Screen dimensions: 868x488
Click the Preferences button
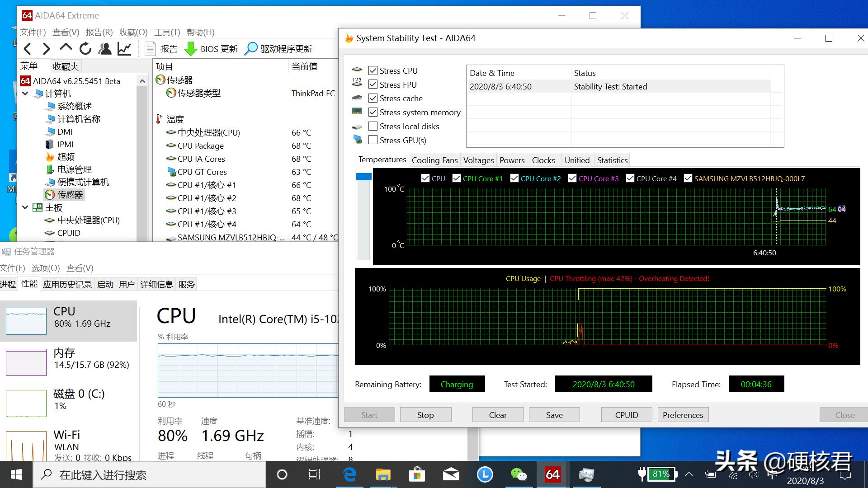click(x=683, y=414)
